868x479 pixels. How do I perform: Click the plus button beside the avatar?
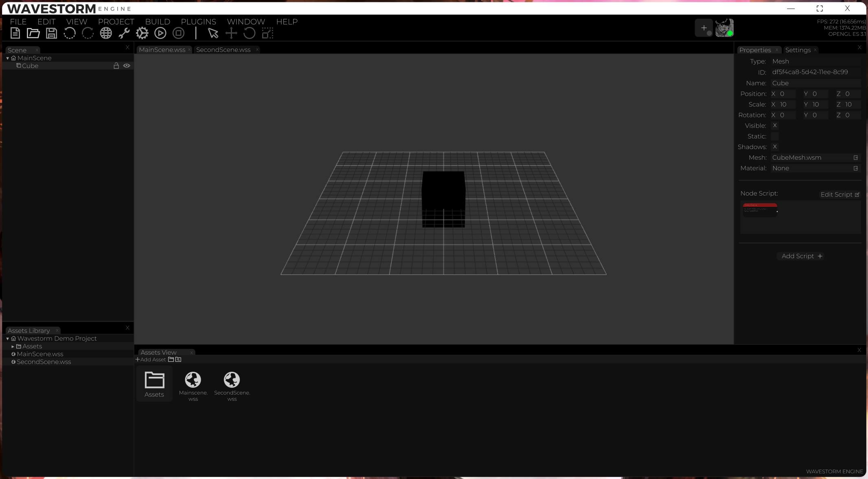click(x=704, y=28)
